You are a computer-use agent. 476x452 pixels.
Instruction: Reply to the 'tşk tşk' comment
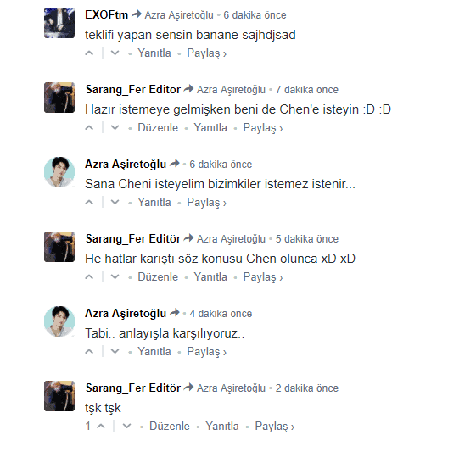222,427
